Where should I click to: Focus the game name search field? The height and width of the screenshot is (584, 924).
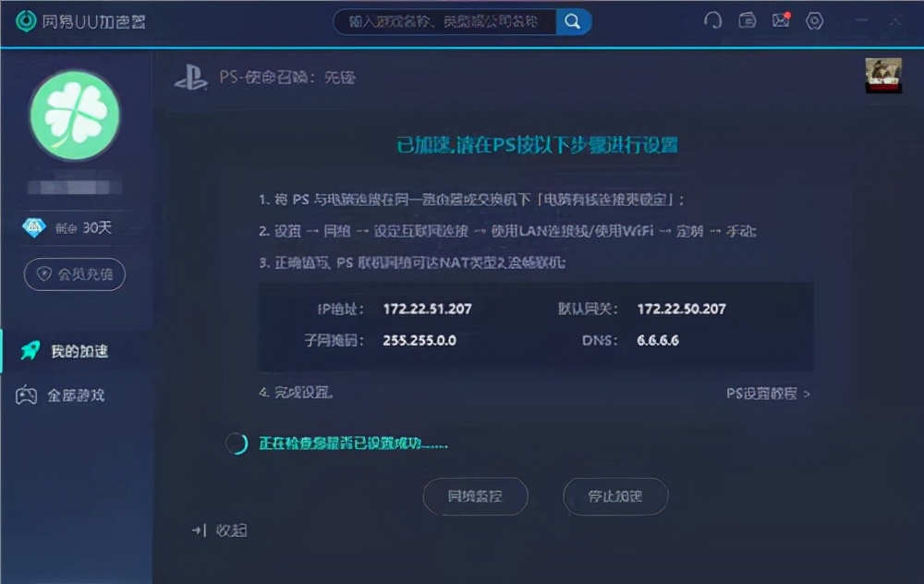(444, 22)
